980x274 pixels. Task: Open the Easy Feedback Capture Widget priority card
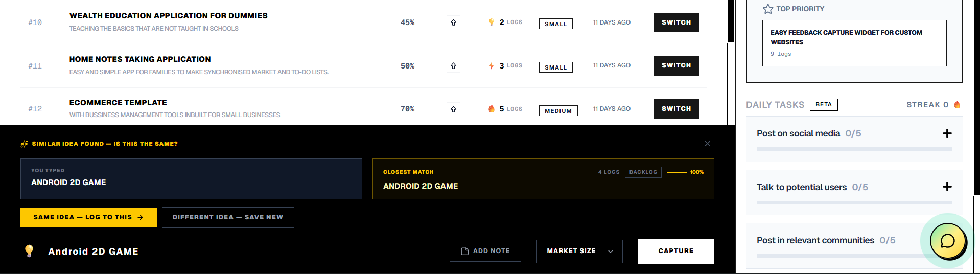(x=854, y=43)
